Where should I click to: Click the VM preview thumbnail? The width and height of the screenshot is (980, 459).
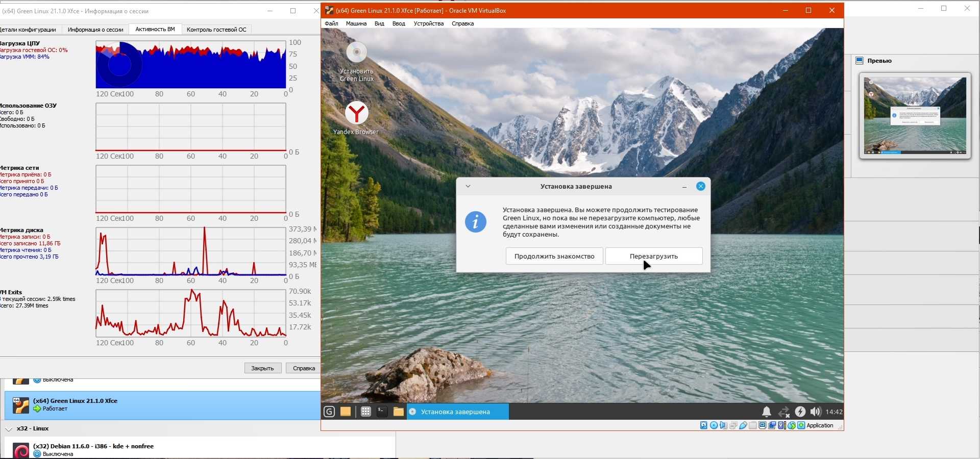915,116
